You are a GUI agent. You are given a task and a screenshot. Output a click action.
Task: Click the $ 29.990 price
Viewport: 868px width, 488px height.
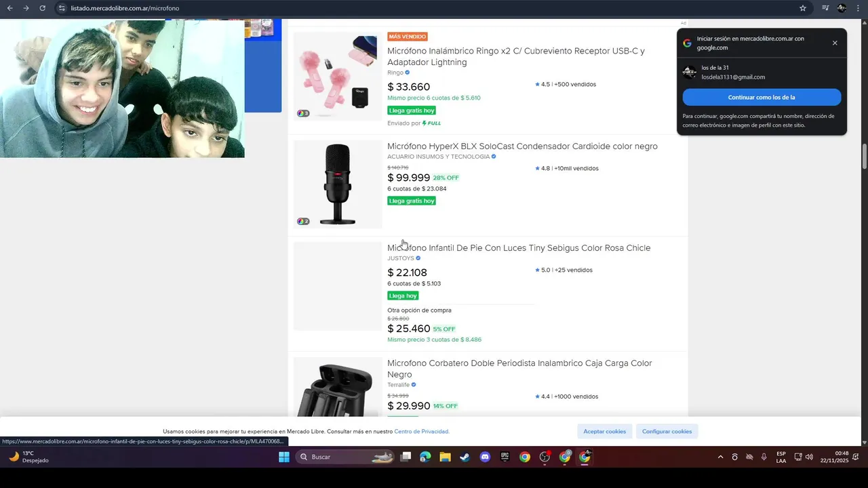click(x=408, y=405)
